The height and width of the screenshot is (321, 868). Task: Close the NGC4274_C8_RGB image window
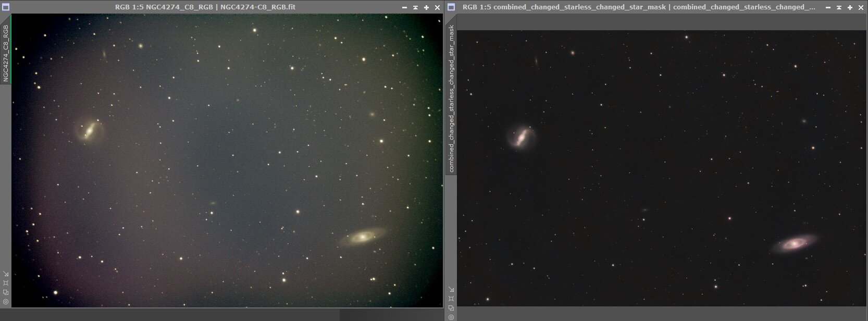437,8
